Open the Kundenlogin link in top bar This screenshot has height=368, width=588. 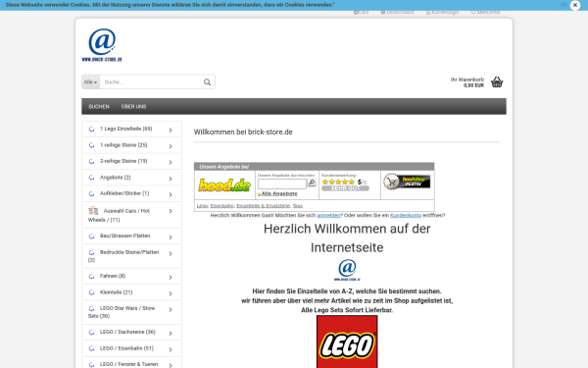442,13
